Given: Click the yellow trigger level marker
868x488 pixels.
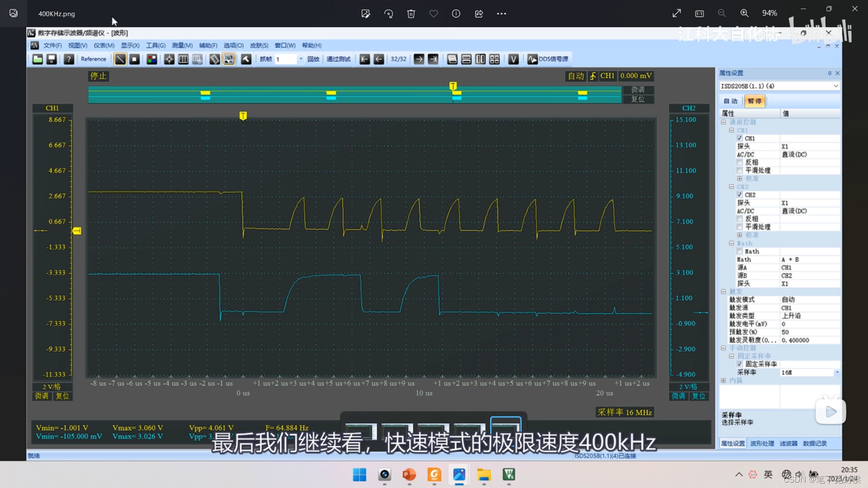Looking at the screenshot, I should point(77,231).
